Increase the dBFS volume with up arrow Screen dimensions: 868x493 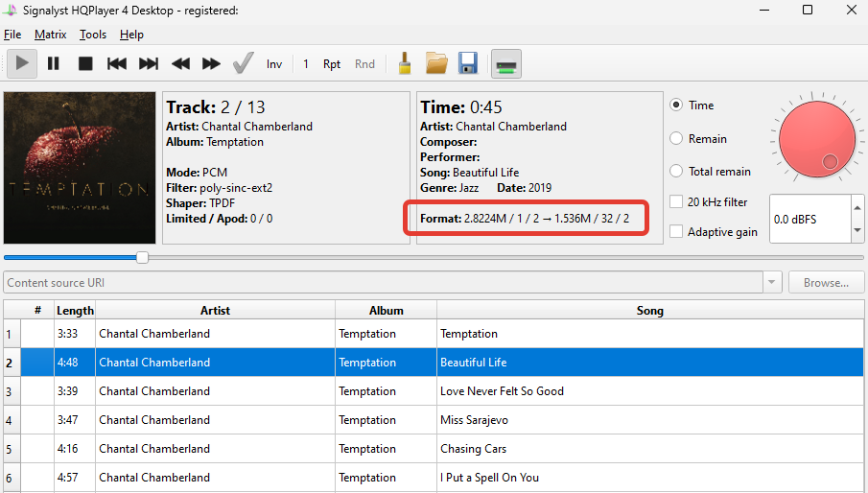[x=857, y=207]
